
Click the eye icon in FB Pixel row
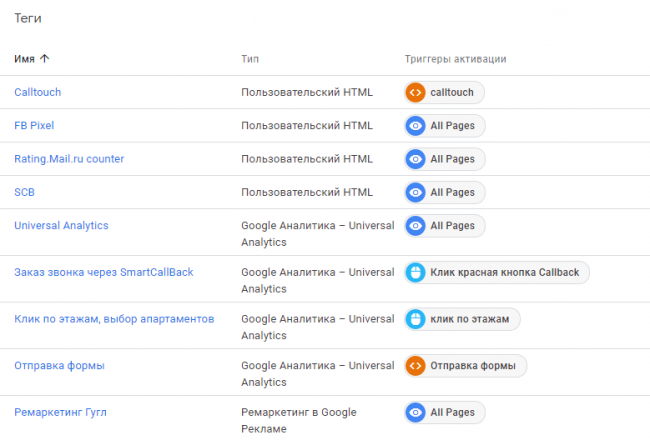point(415,126)
